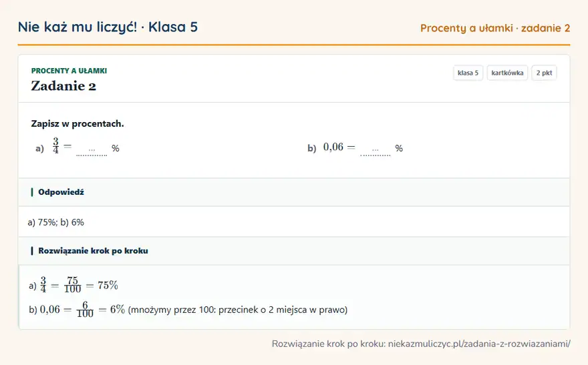The height and width of the screenshot is (365, 588).
Task: Click the 'Zapisz w procentach.' instruction
Action: (78, 124)
